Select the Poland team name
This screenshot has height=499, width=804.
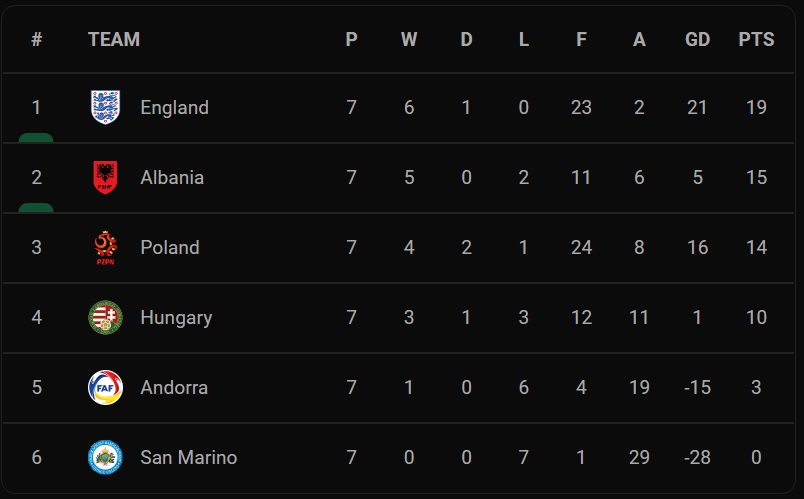(170, 247)
